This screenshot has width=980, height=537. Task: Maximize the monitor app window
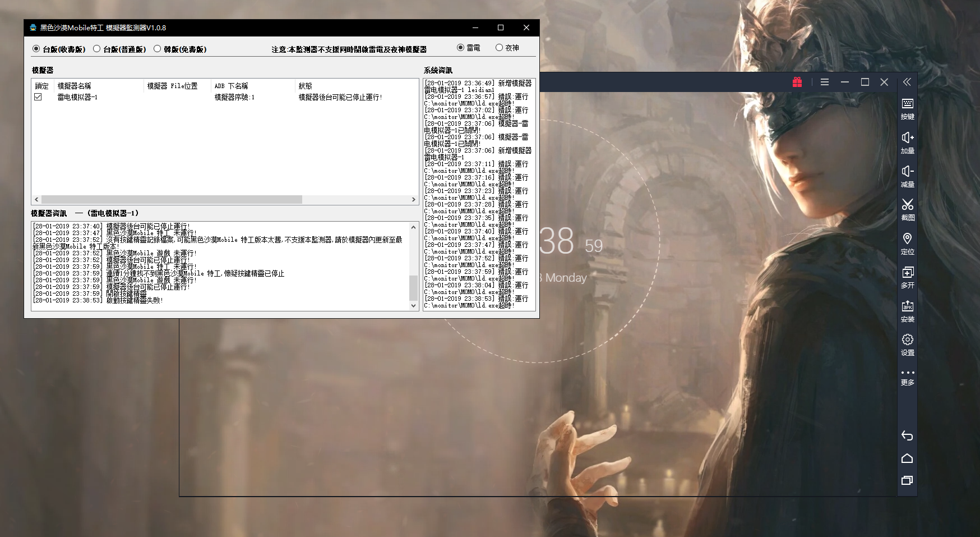(501, 27)
